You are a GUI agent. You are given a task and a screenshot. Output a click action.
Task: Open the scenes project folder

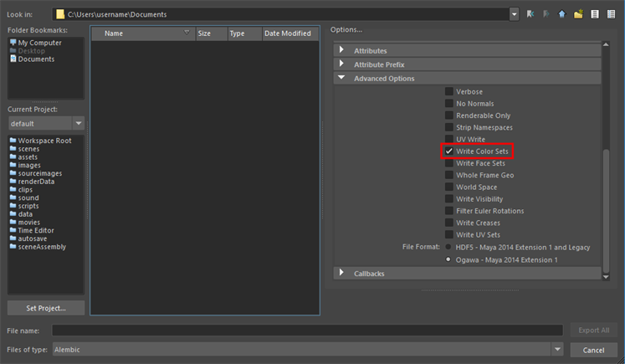25,149
